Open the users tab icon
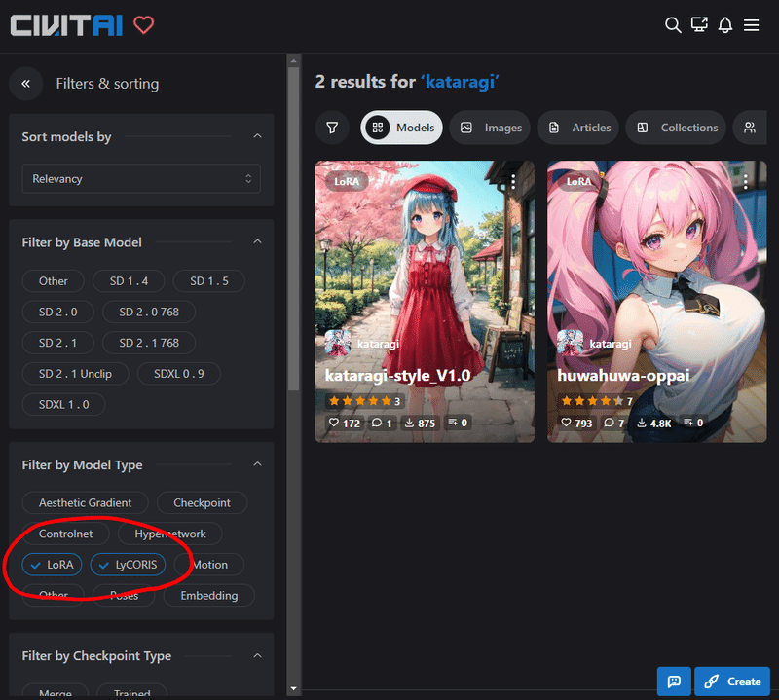Viewport: 779px width, 700px height. coord(750,128)
